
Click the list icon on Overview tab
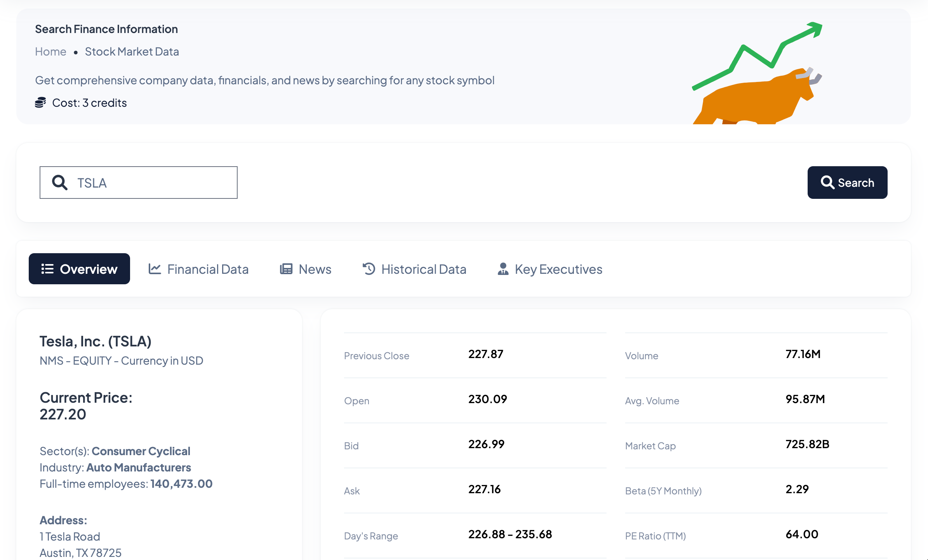click(x=47, y=269)
